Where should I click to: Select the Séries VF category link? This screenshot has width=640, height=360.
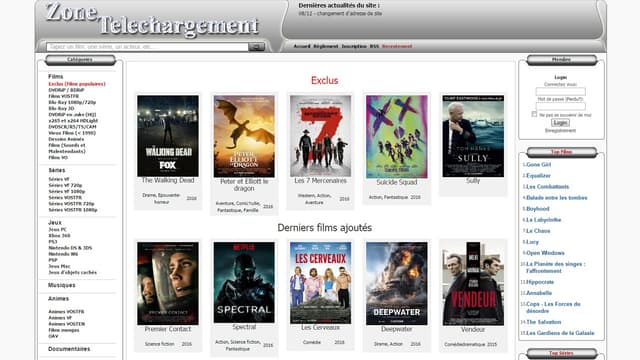click(59, 179)
